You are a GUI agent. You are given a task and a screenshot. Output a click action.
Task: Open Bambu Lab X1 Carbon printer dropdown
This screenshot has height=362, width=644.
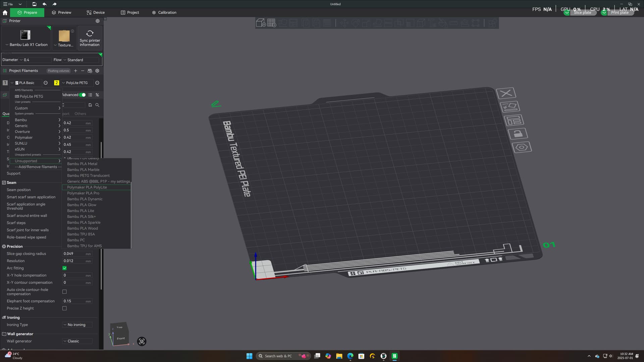pos(26,45)
